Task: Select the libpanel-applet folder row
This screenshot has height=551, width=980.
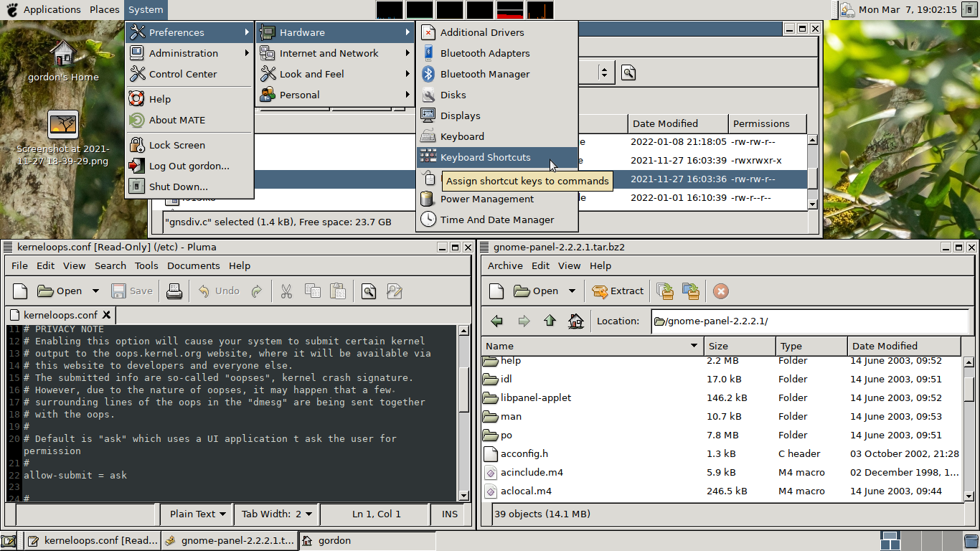Action: [721, 397]
